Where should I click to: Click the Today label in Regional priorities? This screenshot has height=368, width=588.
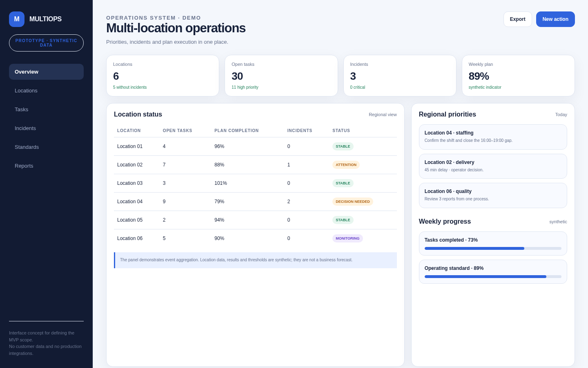pyautogui.click(x=561, y=114)
